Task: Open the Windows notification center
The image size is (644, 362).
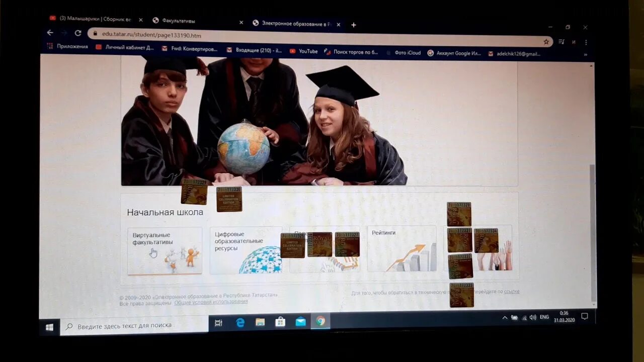Action: [585, 316]
